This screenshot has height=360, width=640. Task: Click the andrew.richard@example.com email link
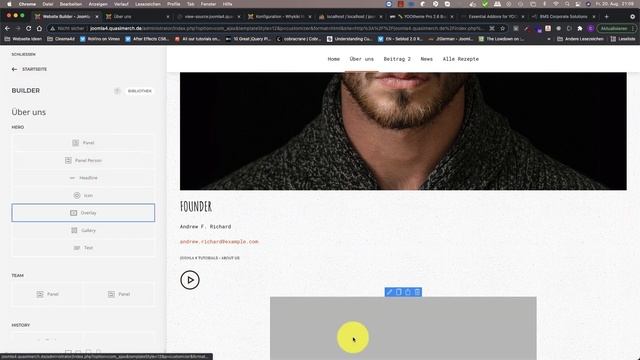[219, 242]
